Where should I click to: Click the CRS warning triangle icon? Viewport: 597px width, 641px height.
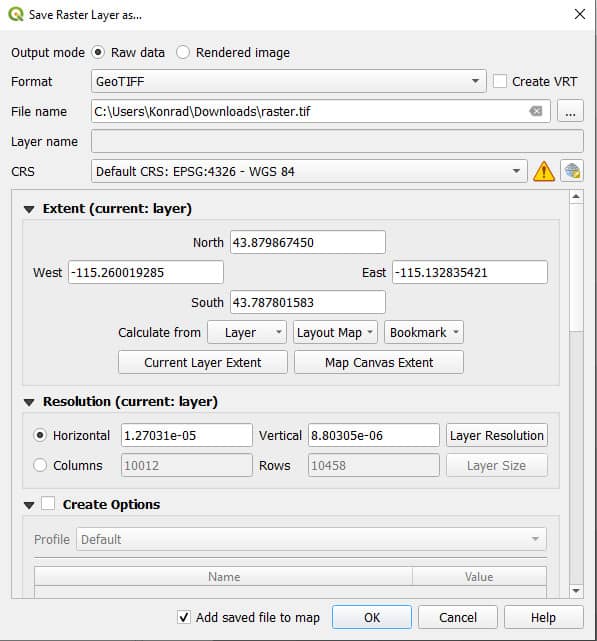[x=544, y=171]
